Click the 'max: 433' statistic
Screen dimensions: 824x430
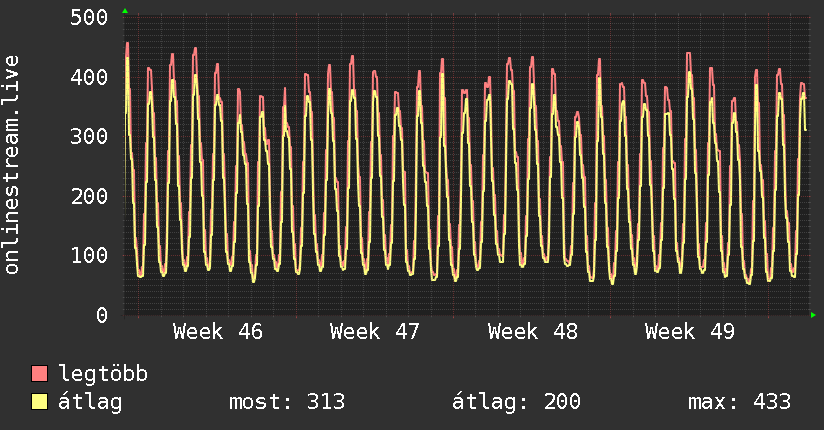click(x=739, y=402)
